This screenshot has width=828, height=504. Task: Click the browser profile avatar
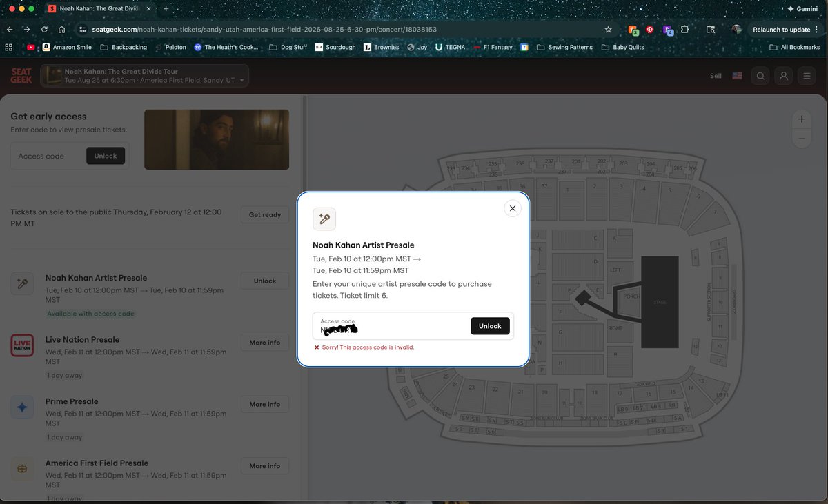737,30
